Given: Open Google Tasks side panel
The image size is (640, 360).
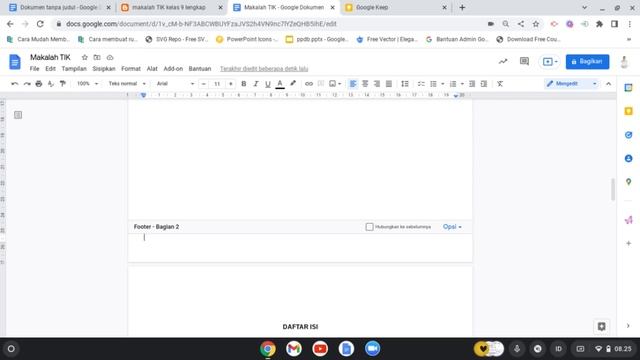Looking at the screenshot, I should click(x=629, y=135).
